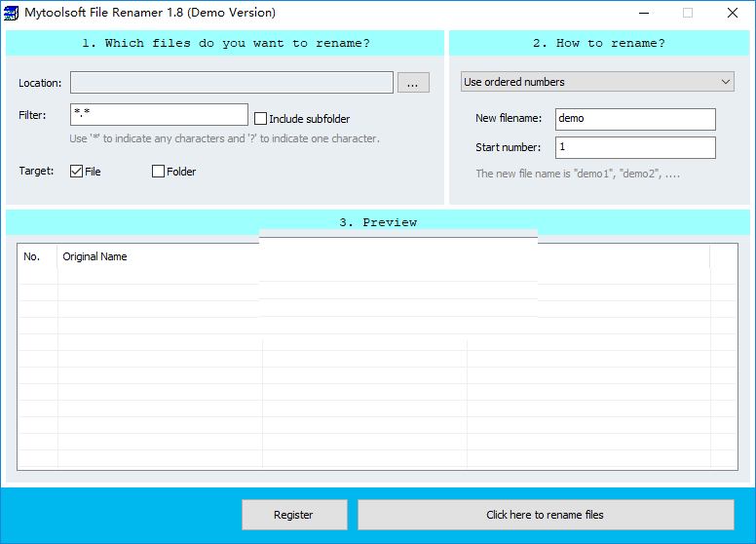Click the '3. Preview' heading
Screen dimensions: 756x544
(x=378, y=222)
